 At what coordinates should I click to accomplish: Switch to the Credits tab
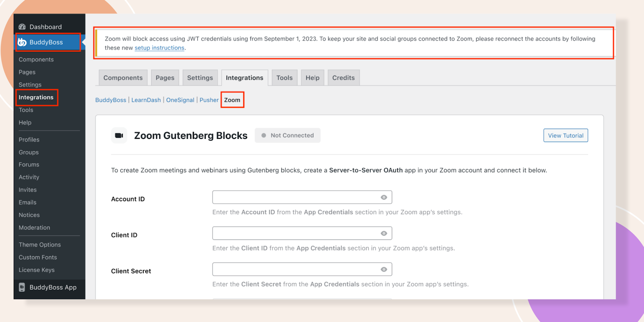click(344, 78)
